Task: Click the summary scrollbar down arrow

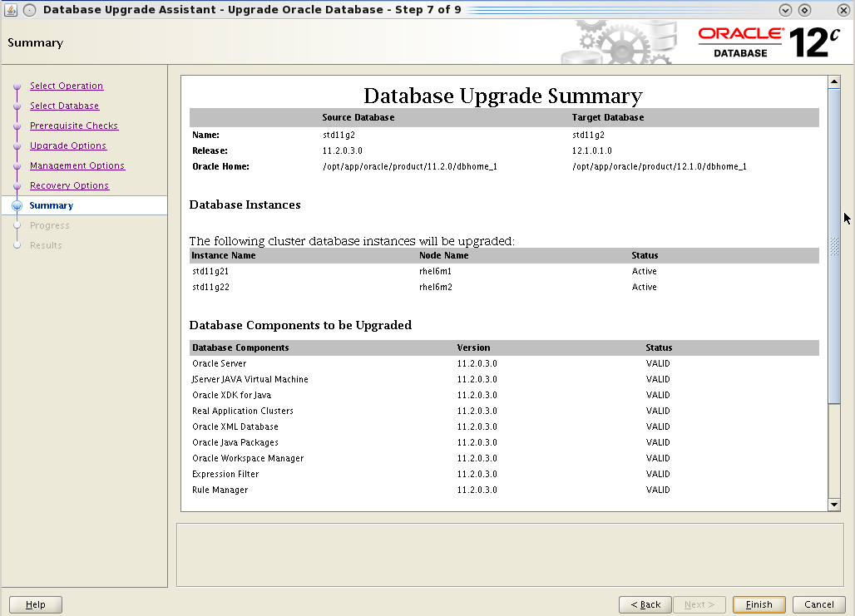Action: 833,505
